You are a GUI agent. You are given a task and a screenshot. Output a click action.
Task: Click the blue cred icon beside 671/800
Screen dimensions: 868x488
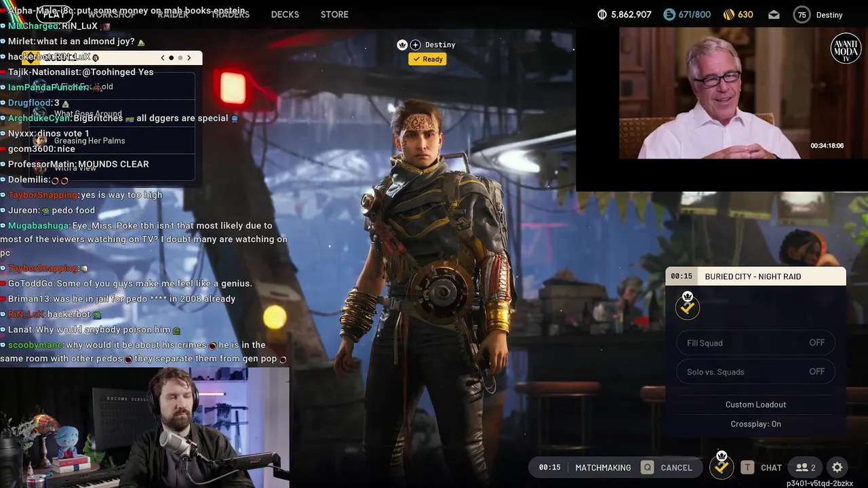[669, 14]
